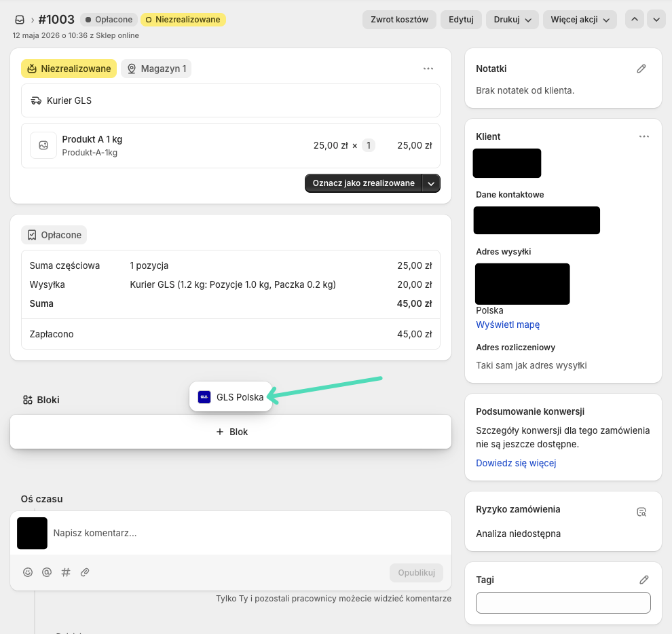The width and height of the screenshot is (672, 634).
Task: Click the Polska country text in shipping address
Action: point(489,310)
